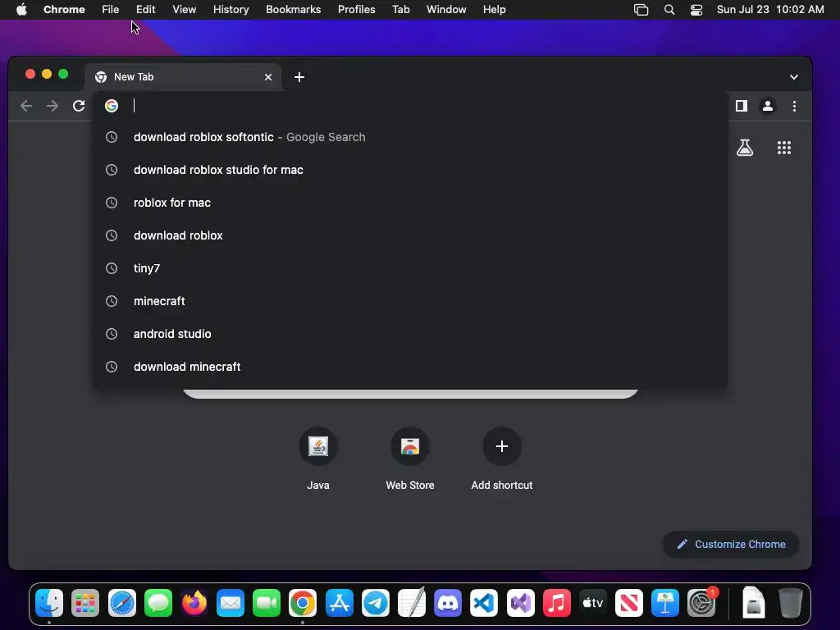
Task: Go forward with the forward arrow
Action: [x=52, y=106]
